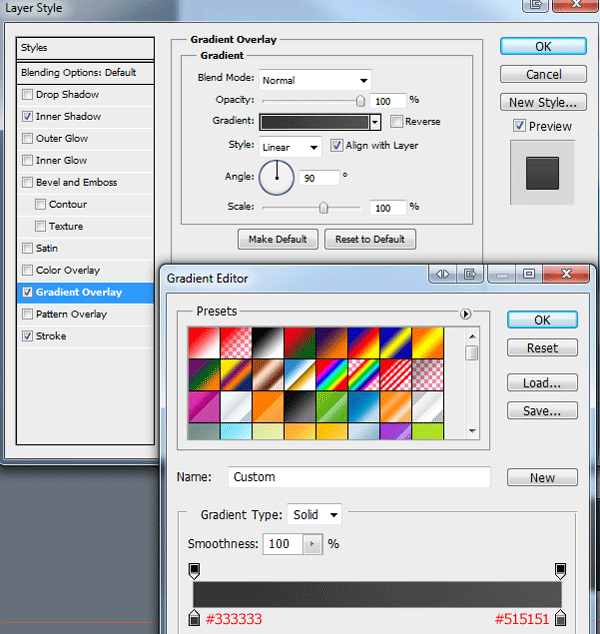Enable the Drop Shadow checkbox
Viewport: 600px width, 634px height.
(x=27, y=95)
